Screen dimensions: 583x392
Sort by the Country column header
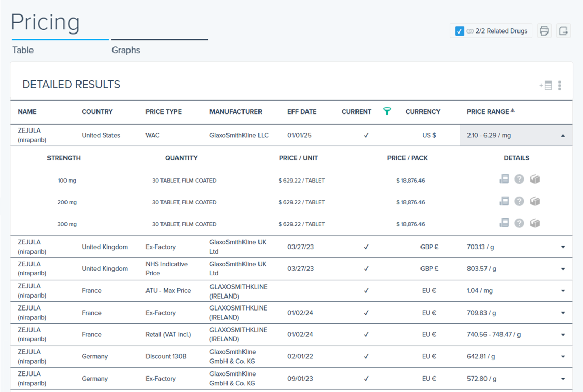(97, 111)
